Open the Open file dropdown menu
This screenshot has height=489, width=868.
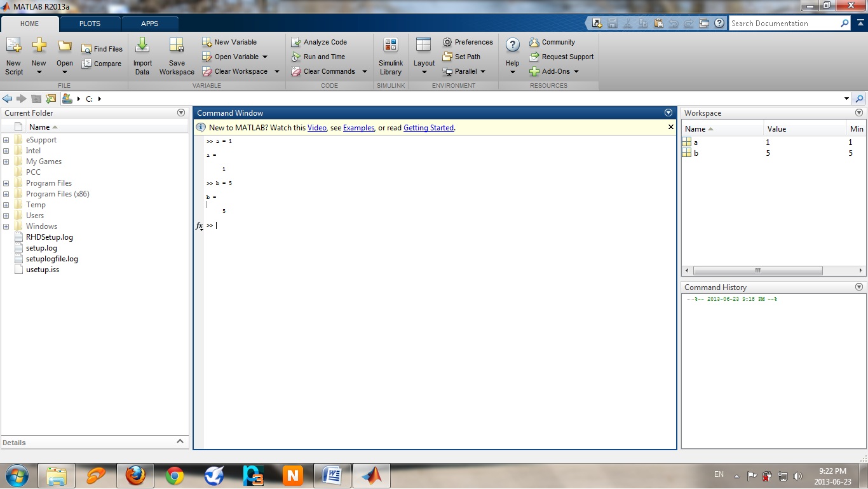[64, 72]
